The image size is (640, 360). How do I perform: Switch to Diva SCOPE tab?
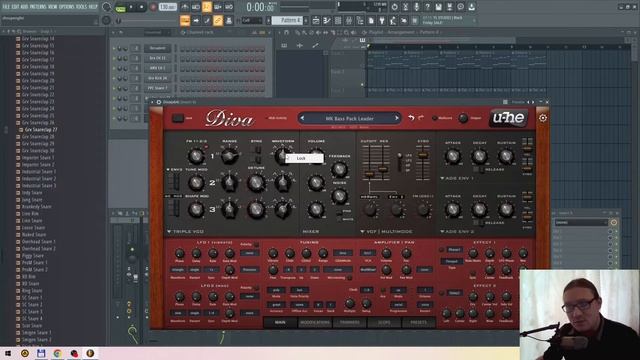click(384, 322)
